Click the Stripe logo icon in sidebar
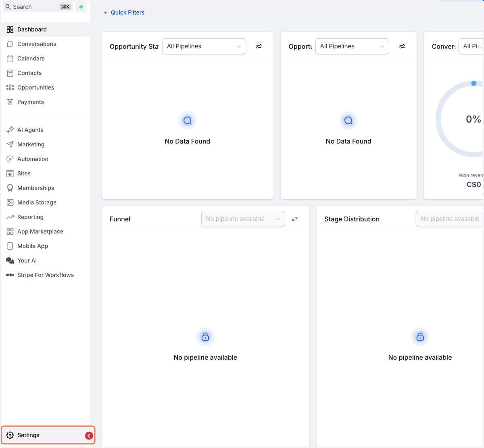 pos(10,275)
